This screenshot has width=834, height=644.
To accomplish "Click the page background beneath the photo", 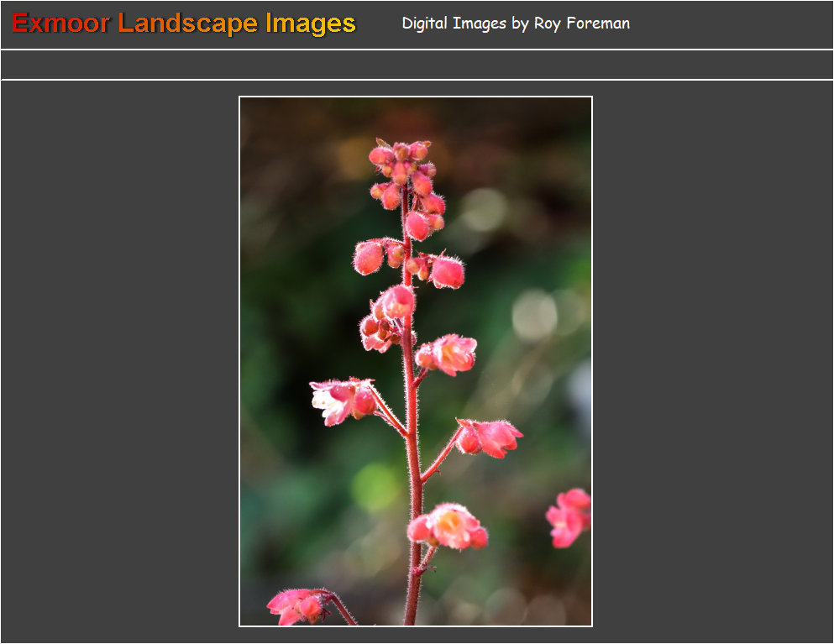I will point(417,636).
